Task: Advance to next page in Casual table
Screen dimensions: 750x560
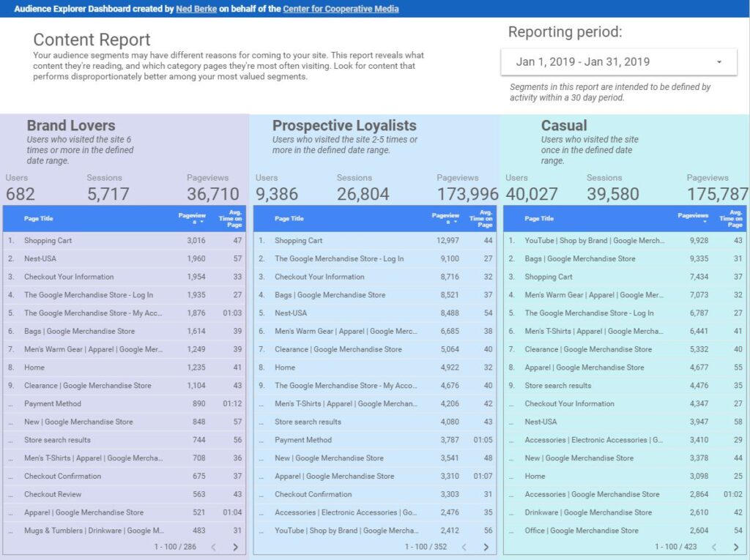Action: pos(736,547)
